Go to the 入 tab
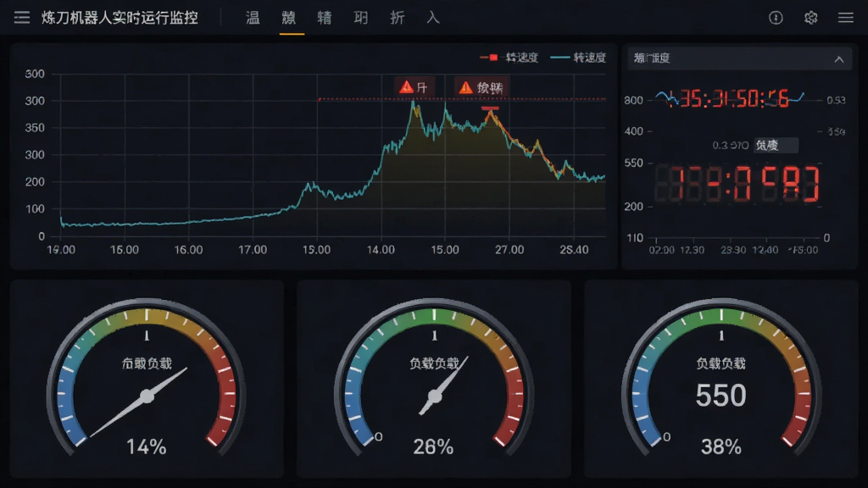The height and width of the screenshot is (488, 868). coord(433,18)
